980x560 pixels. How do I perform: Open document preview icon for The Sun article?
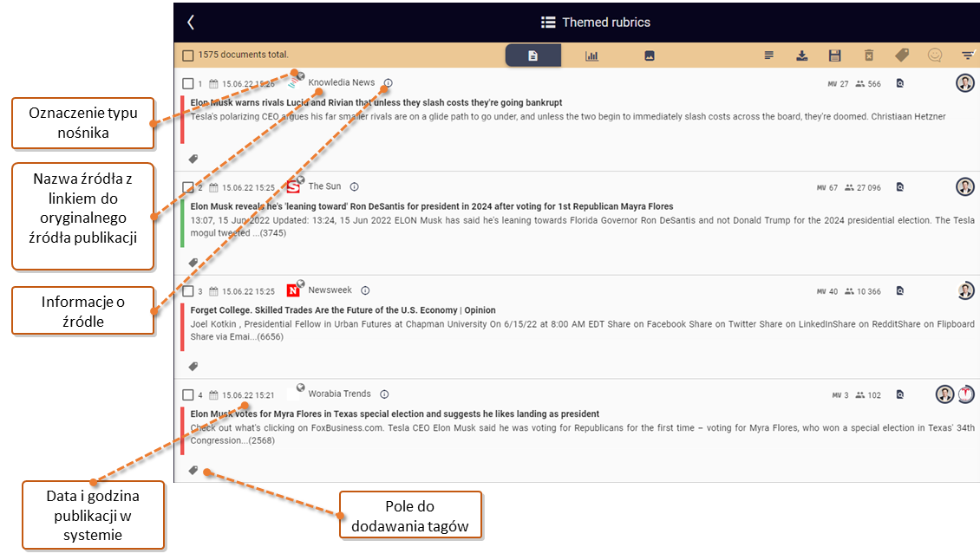900,187
